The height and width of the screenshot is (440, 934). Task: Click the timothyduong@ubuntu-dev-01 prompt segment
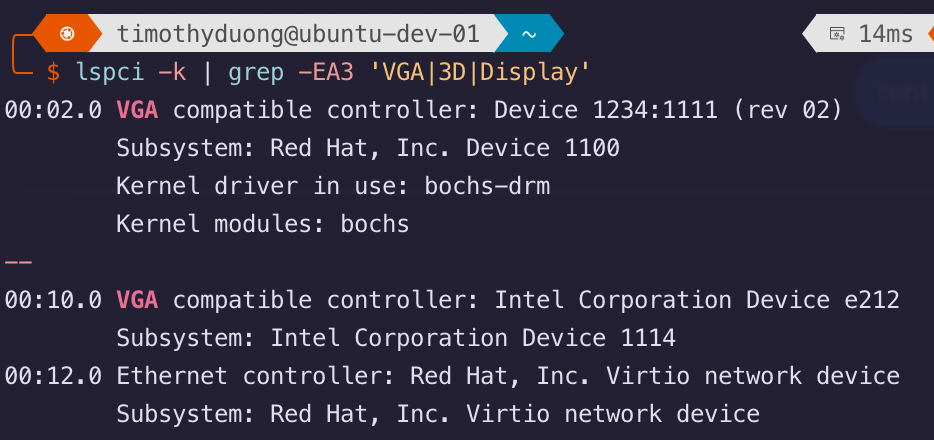point(298,34)
